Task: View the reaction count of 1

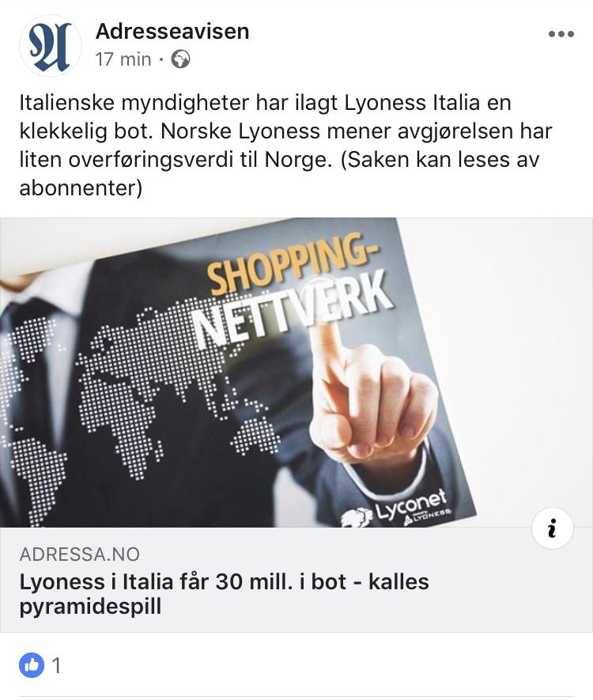Action: click(56, 666)
